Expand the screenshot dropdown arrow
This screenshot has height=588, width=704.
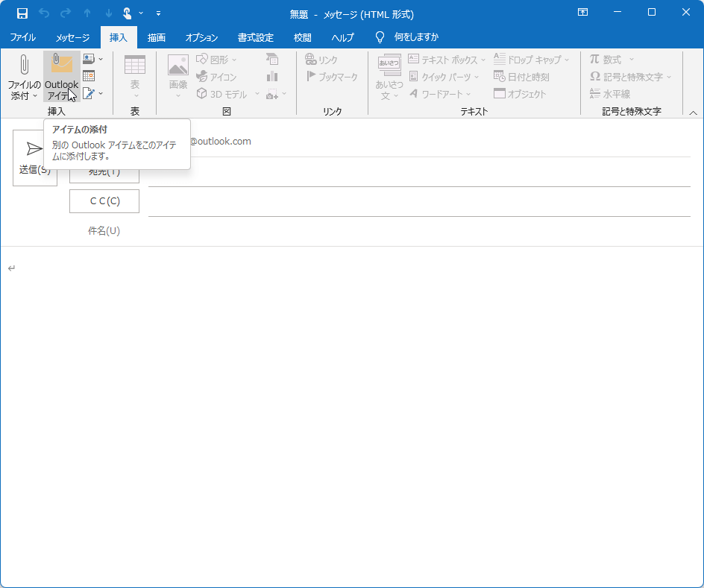284,94
